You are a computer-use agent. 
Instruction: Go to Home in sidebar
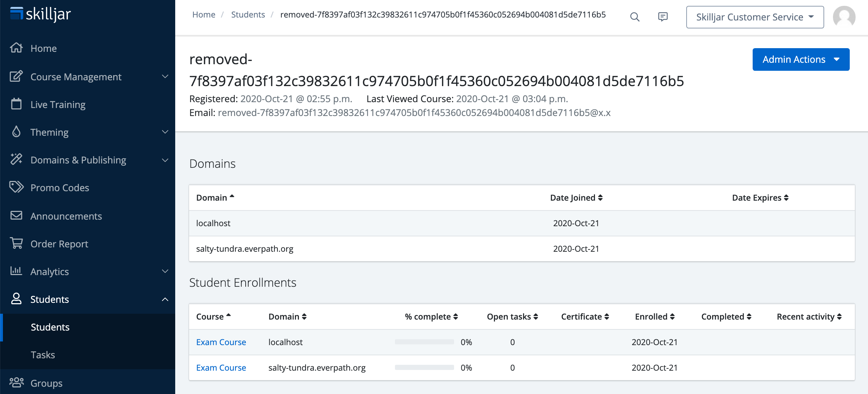43,48
